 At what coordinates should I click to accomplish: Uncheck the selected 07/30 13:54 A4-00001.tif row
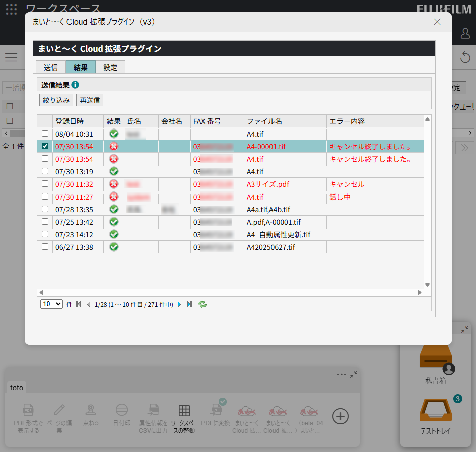point(45,146)
